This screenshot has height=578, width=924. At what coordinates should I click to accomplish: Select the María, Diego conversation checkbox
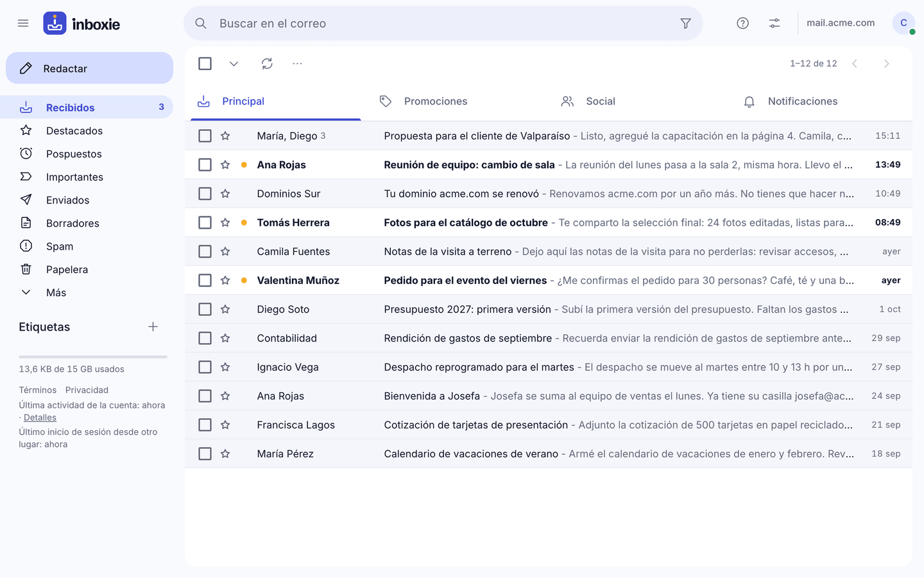205,136
